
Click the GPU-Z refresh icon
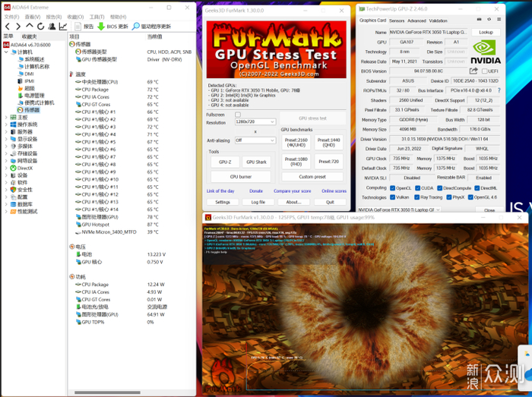click(489, 20)
